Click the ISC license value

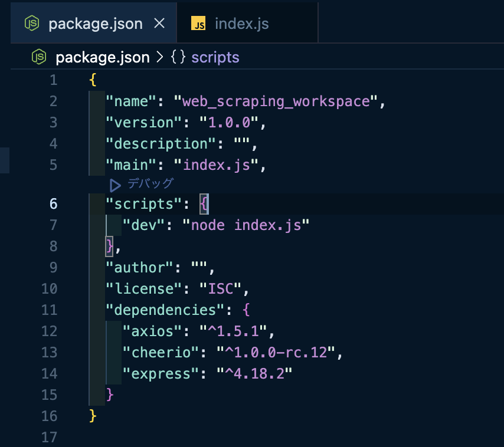pos(221,289)
